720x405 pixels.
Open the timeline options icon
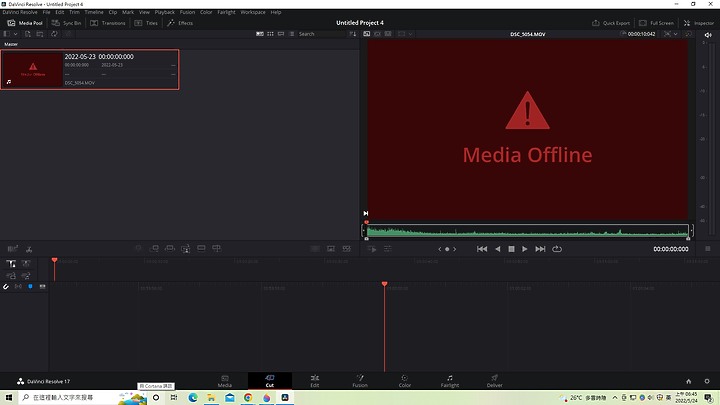[12, 249]
